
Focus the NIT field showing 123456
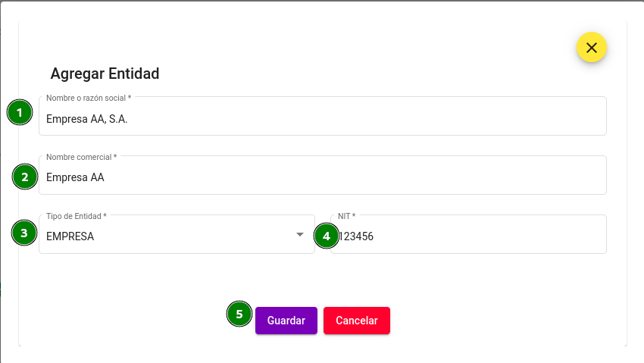tap(469, 234)
